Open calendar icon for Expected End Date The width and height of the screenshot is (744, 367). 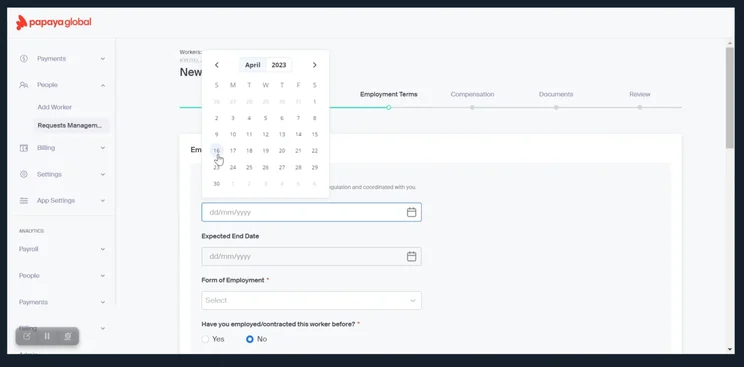coord(411,256)
